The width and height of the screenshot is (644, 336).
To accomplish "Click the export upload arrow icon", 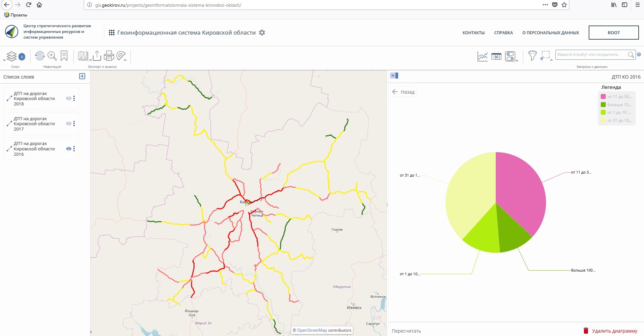I will pos(97,56).
